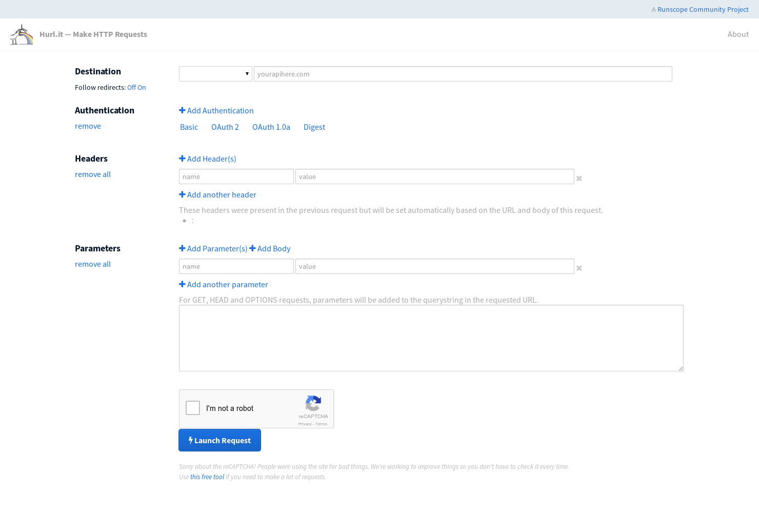This screenshot has height=532, width=759.
Task: Remove the parameter row with the x icon
Action: click(579, 268)
